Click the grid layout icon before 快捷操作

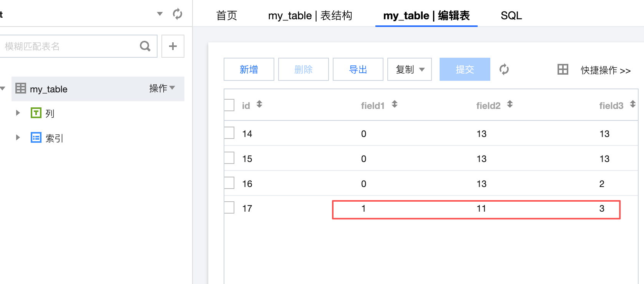click(x=563, y=69)
